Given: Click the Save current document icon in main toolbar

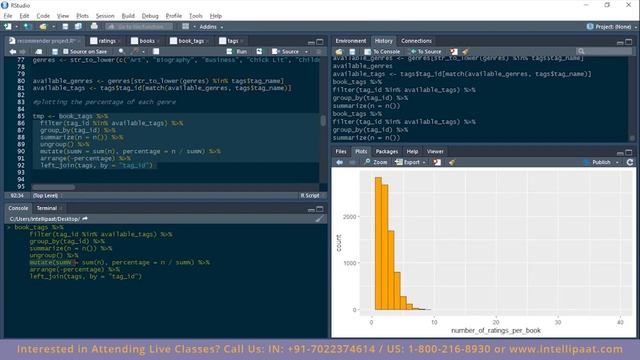Looking at the screenshot, I should 65,27.
